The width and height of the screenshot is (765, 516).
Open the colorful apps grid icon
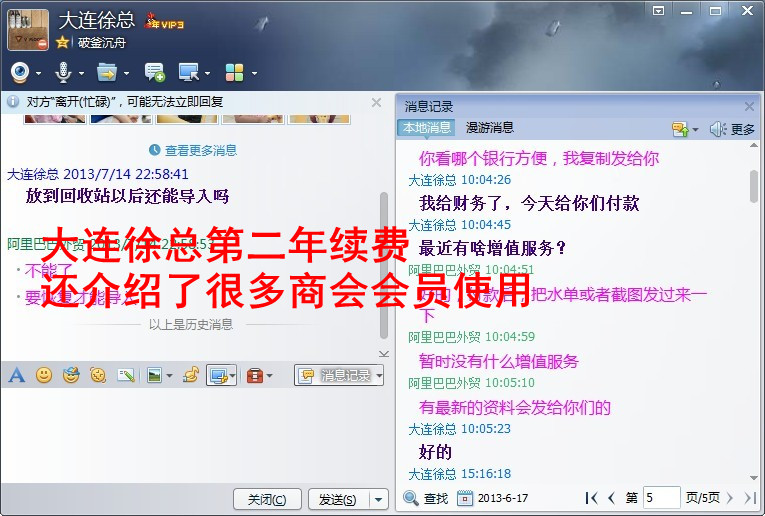pyautogui.click(x=234, y=73)
